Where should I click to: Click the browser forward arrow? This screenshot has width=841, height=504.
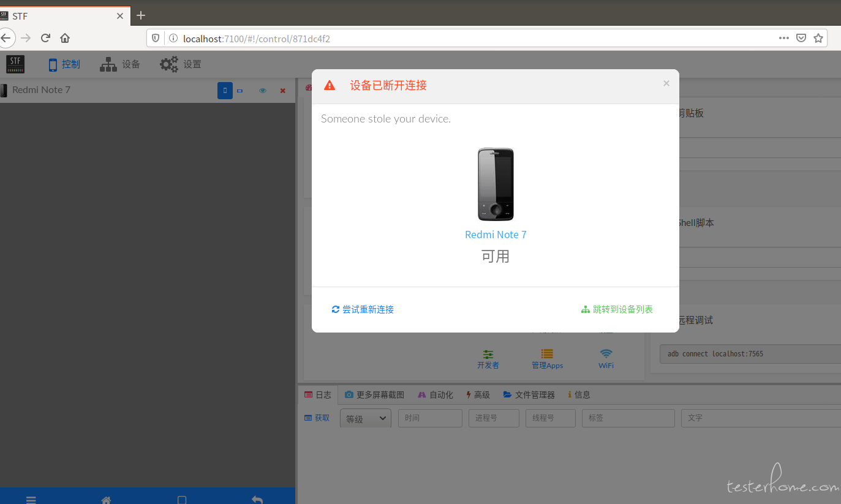click(x=26, y=38)
